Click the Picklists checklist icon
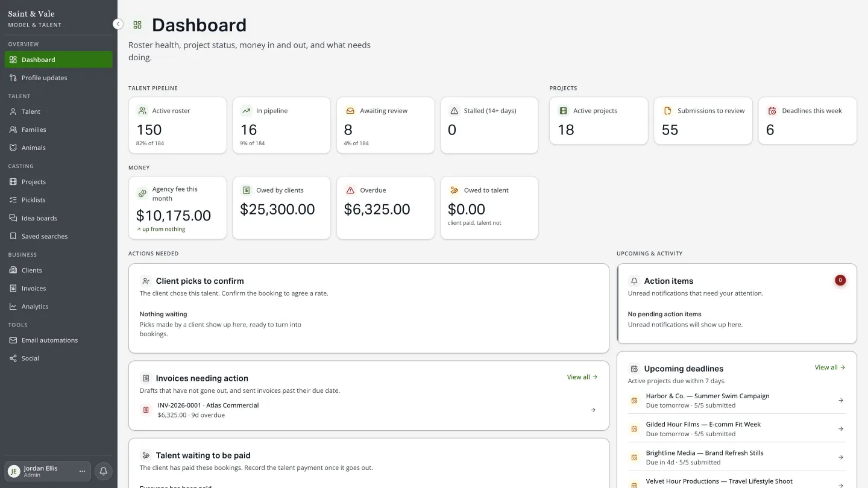 click(13, 200)
